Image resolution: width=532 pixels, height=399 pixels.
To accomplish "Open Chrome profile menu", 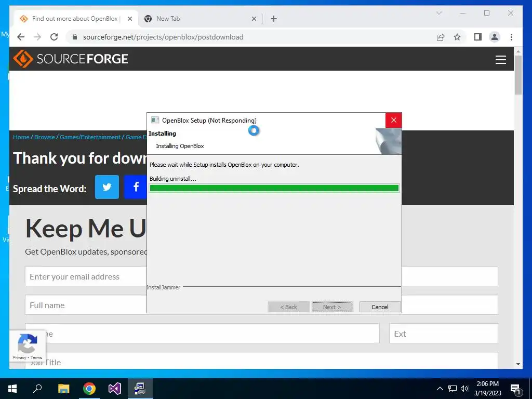I will click(495, 37).
